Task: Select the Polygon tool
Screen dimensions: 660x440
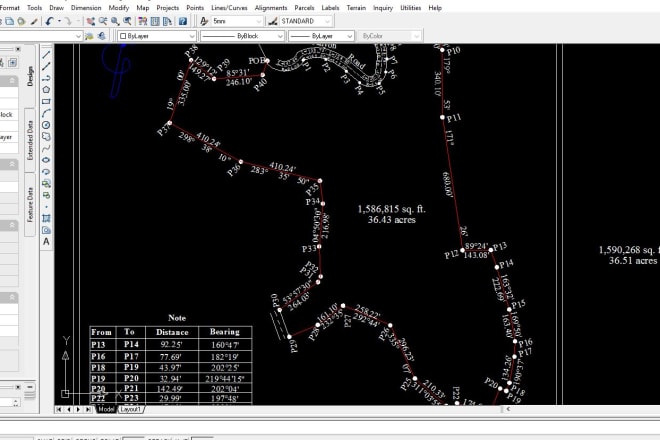Action: 46,90
